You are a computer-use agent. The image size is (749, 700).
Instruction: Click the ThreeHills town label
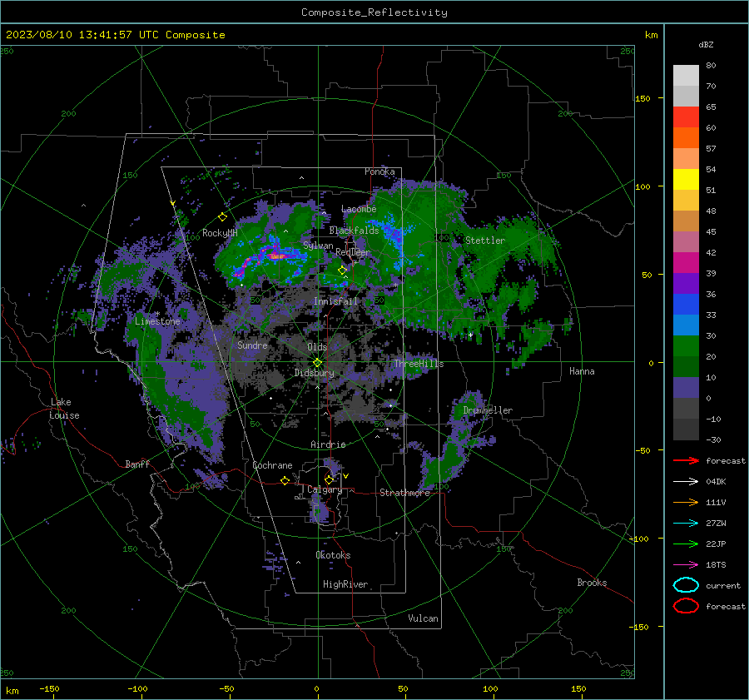pos(419,364)
